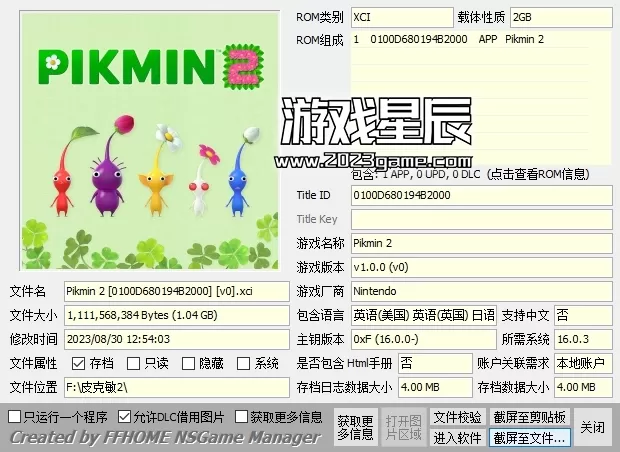Uncheck 允许DLC借用图片 option

pyautogui.click(x=124, y=416)
